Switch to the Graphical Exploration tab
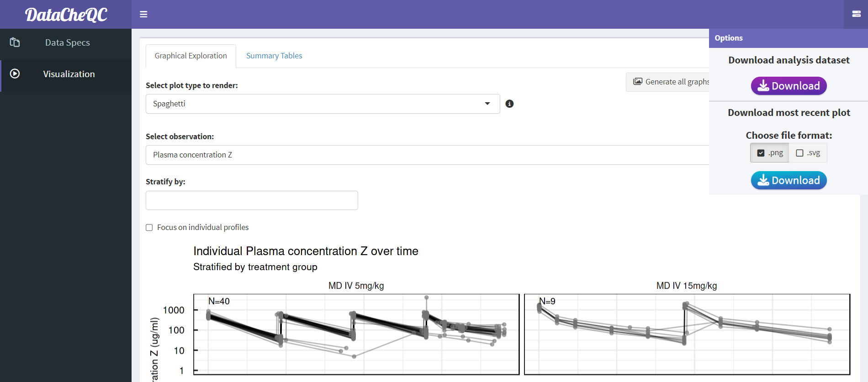 click(x=191, y=56)
